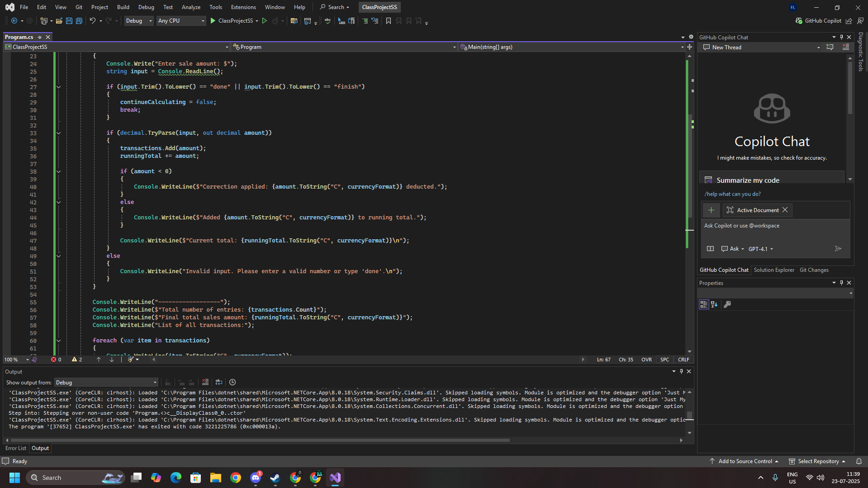This screenshot has width=868, height=488.
Task: Toggle word wrap icon in Output panel
Action: pyautogui.click(x=219, y=382)
